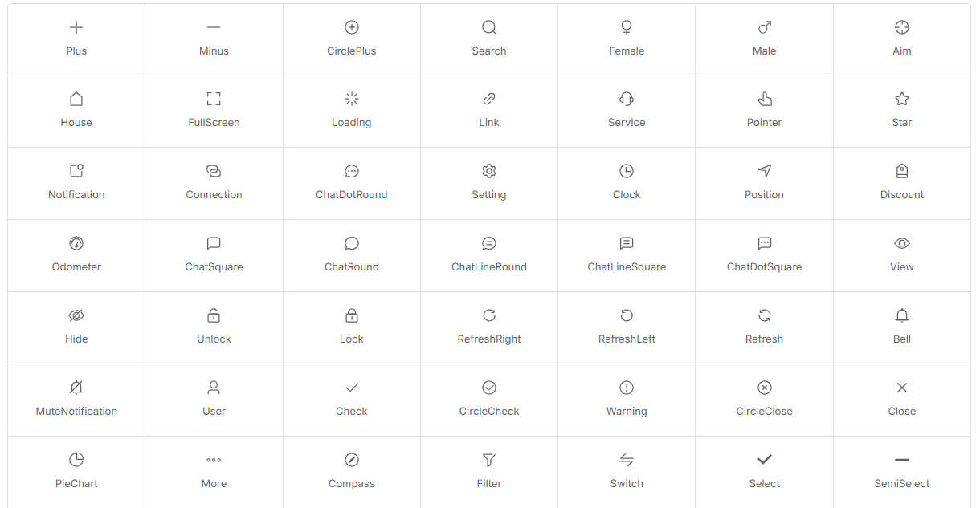Select the Aim crosshair icon
The height and width of the screenshot is (508, 980).
[901, 27]
